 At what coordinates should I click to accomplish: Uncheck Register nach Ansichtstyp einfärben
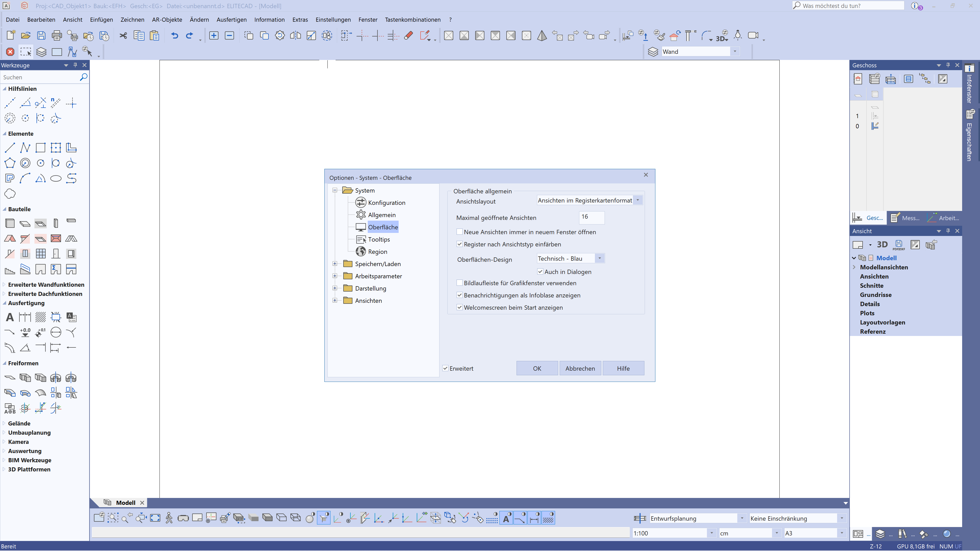[460, 244]
